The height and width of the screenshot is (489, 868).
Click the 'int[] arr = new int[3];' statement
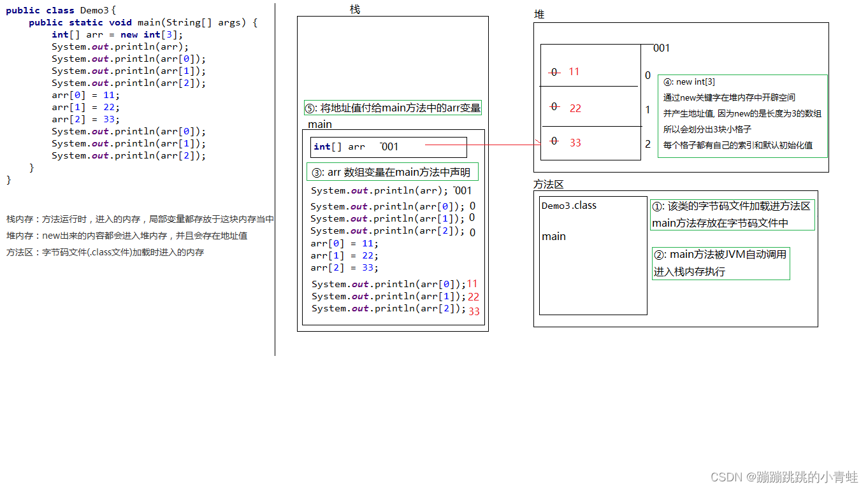(117, 34)
